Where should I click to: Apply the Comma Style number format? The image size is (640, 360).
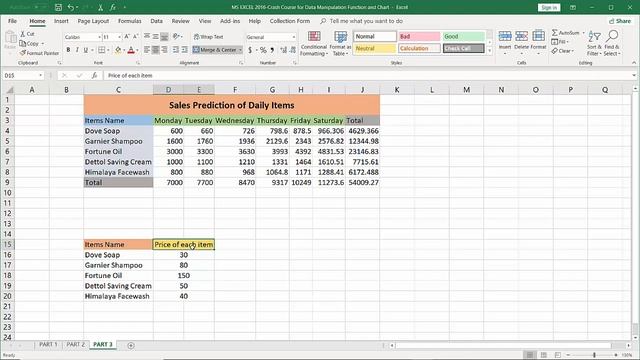pyautogui.click(x=272, y=50)
